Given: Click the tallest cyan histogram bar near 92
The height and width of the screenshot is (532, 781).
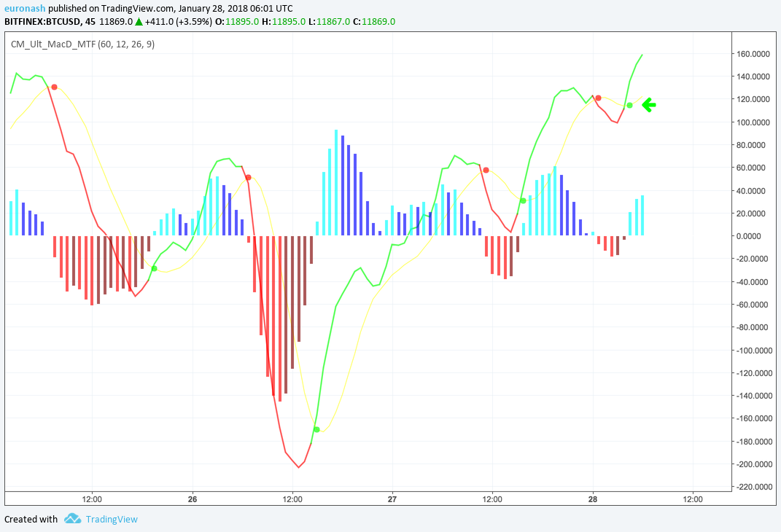Looking at the screenshot, I should (x=336, y=183).
